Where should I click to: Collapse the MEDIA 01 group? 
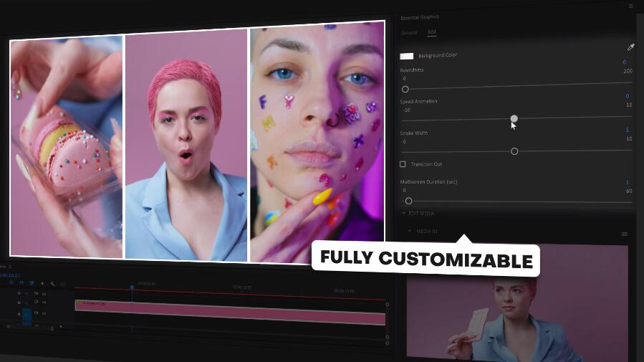point(410,231)
